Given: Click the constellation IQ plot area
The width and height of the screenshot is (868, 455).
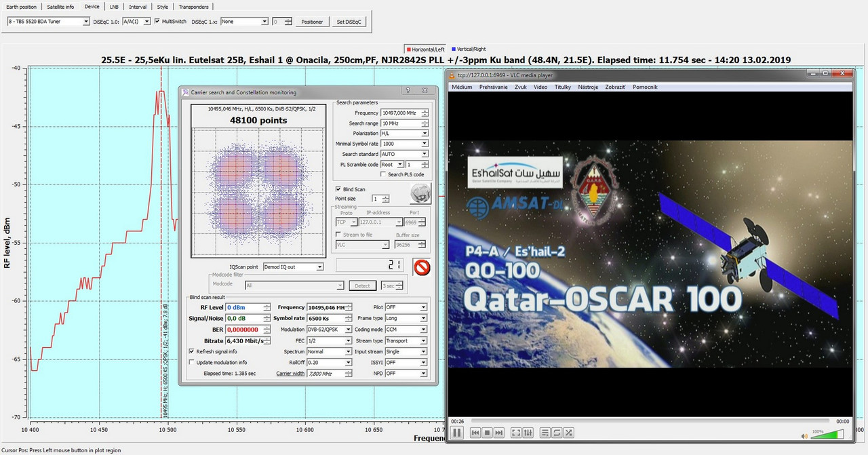Looking at the screenshot, I should tap(258, 193).
